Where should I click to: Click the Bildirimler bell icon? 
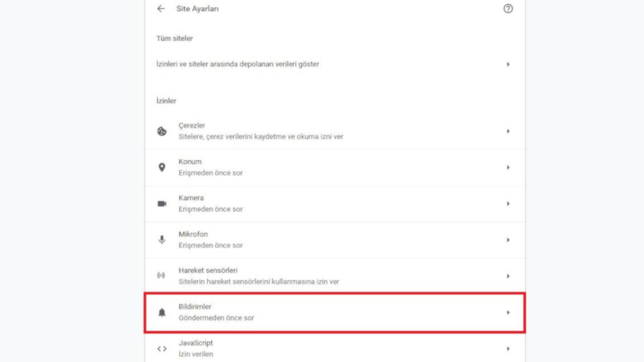[162, 312]
